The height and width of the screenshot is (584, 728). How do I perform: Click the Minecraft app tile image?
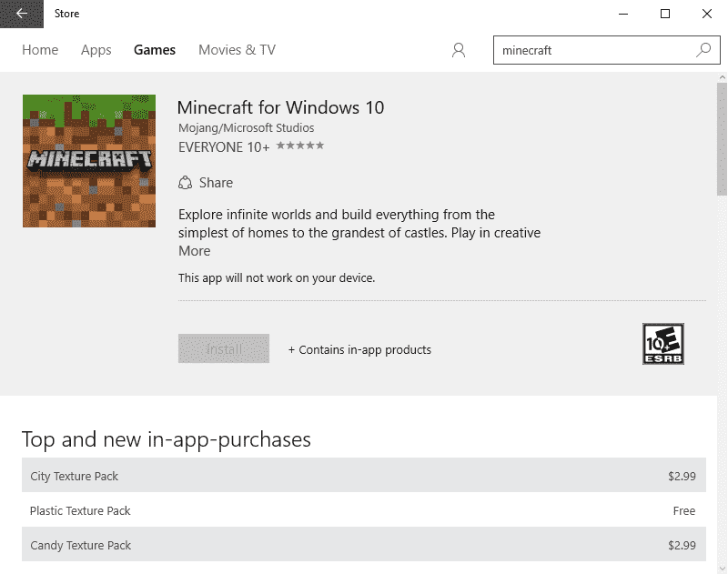pos(89,161)
